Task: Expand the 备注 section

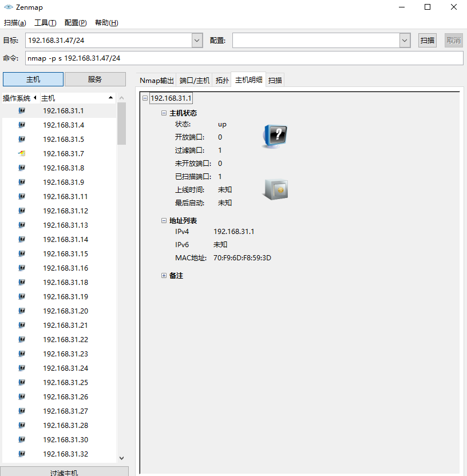Action: point(164,275)
